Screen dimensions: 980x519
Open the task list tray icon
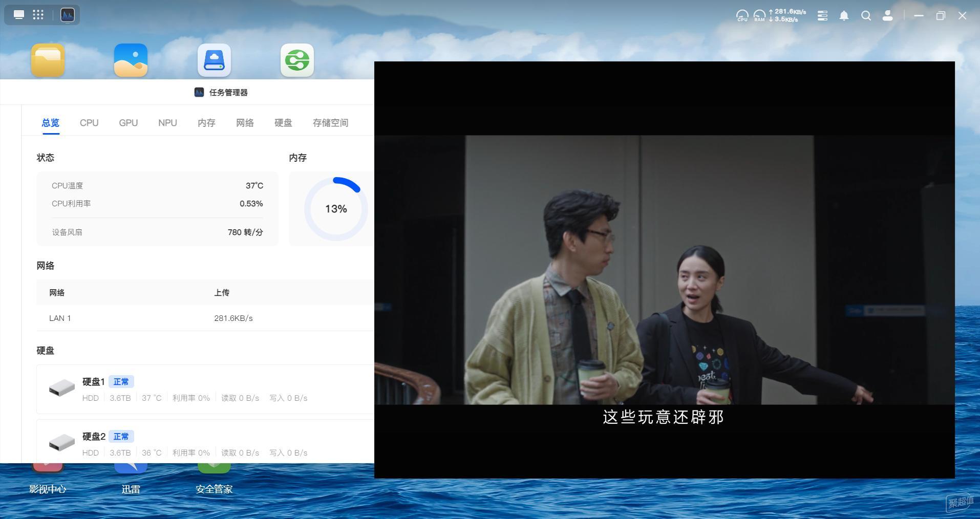[822, 16]
